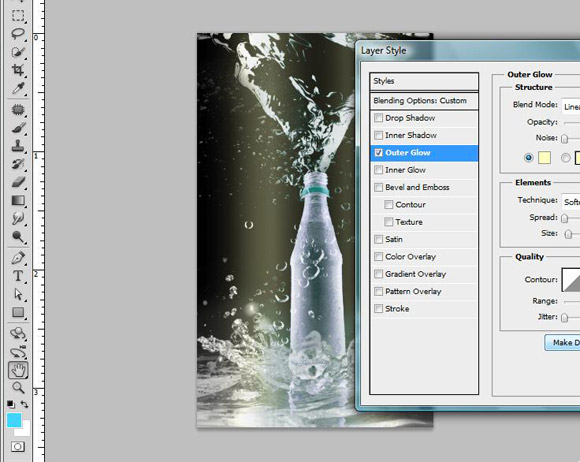Select the Rectangular Marquee tool

[18, 16]
